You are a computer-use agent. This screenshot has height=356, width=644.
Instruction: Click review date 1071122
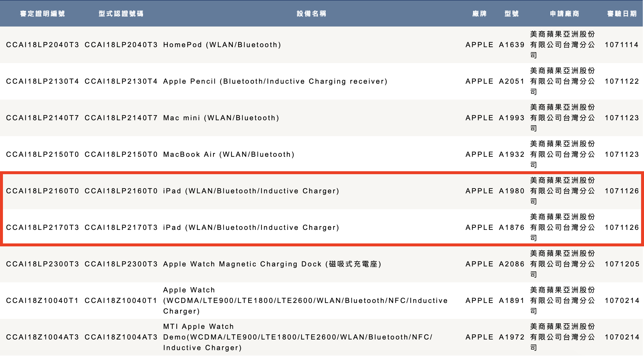click(x=622, y=81)
